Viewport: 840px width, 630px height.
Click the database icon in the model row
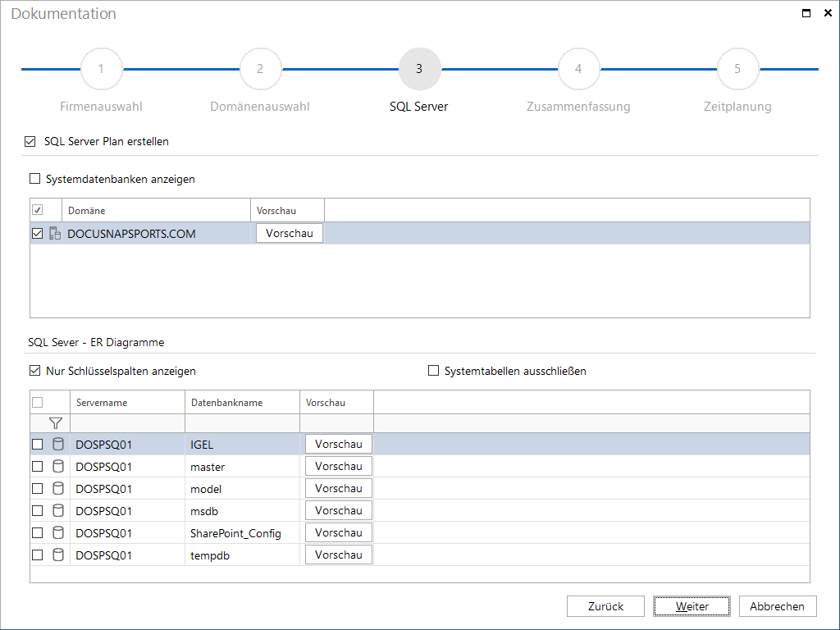click(x=58, y=489)
